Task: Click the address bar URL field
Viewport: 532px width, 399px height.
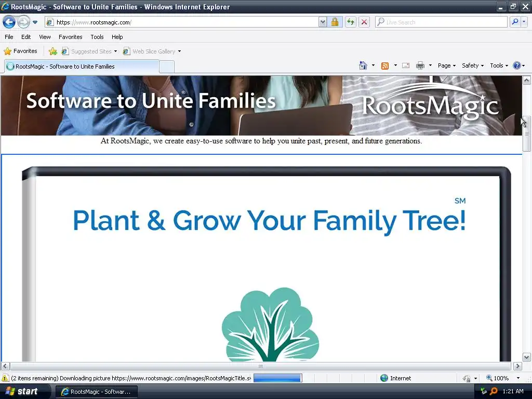Action: coord(181,22)
